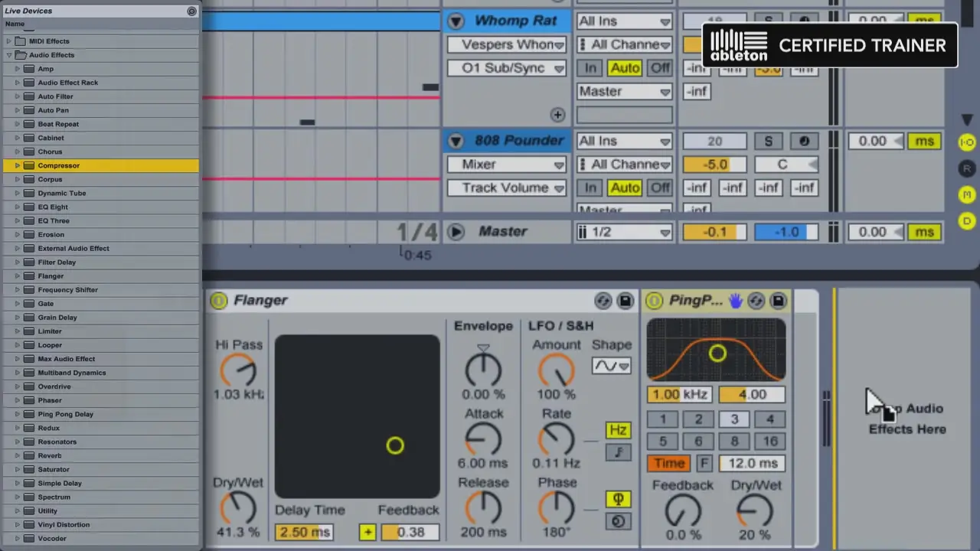
Task: Click the Flanger Hi Pass knob
Action: click(x=238, y=371)
